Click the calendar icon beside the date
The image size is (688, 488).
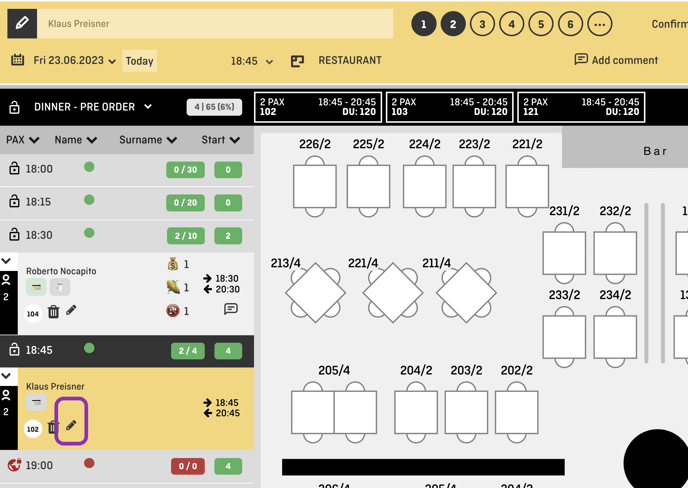pos(17,61)
